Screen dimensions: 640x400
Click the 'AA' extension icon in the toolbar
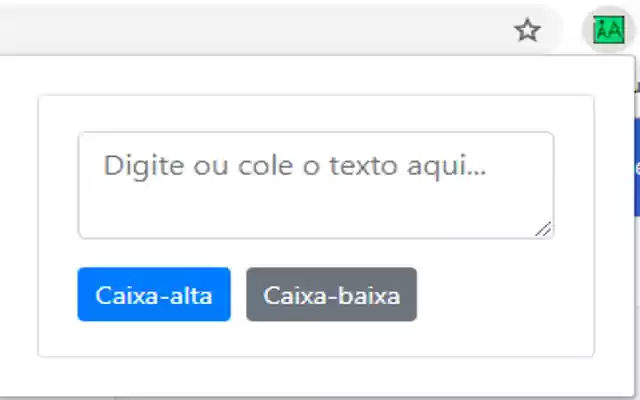(608, 31)
